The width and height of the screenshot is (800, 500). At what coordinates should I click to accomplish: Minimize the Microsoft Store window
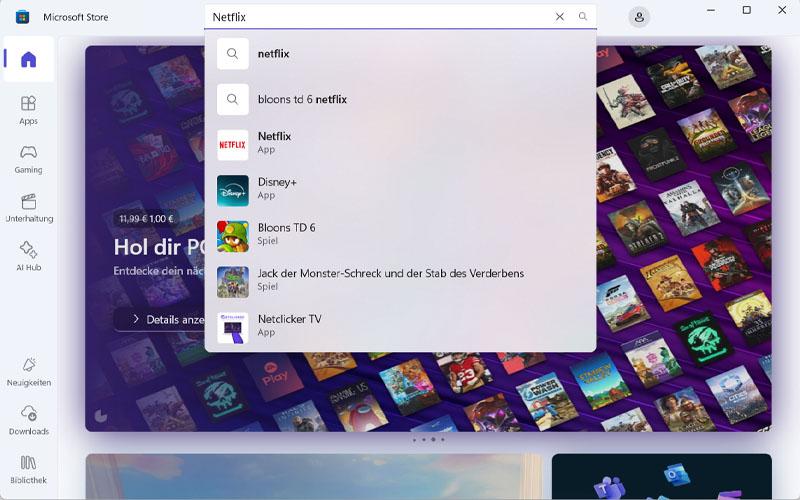click(x=711, y=10)
